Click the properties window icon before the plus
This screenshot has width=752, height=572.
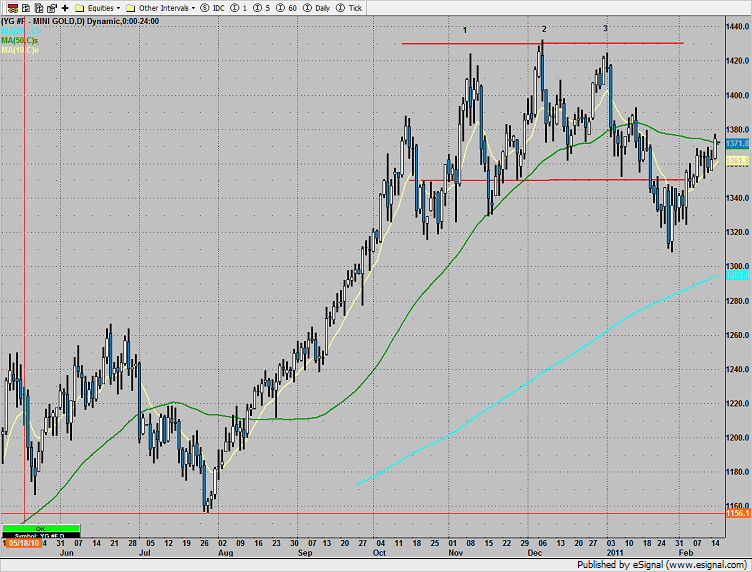(52, 8)
